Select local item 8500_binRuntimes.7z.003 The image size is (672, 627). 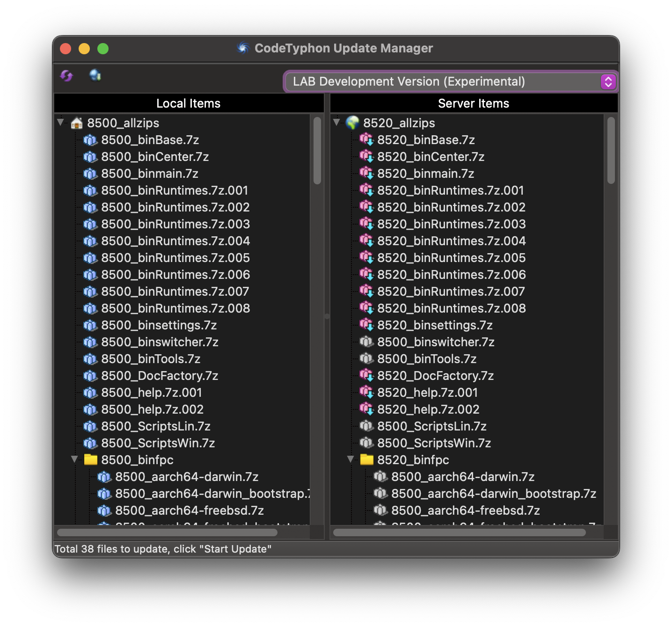[175, 224]
